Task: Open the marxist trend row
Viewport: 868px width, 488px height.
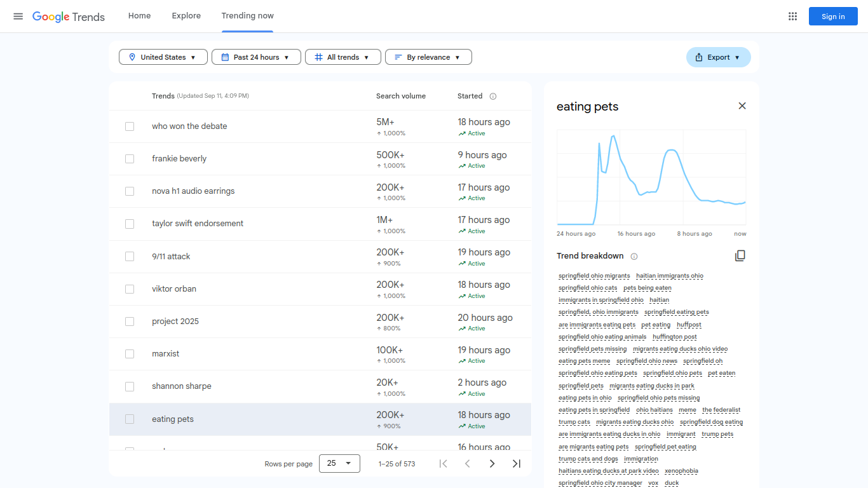Action: (320, 354)
